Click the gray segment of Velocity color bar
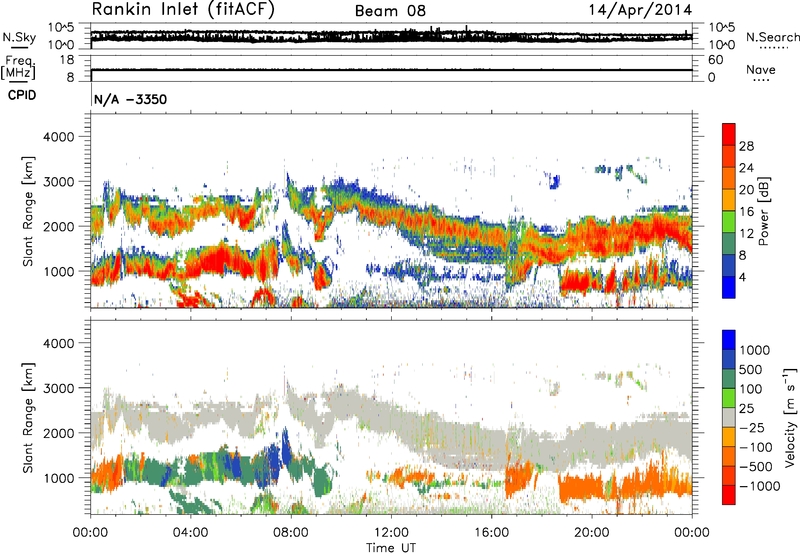Viewport: 800px width, 554px height. pyautogui.click(x=729, y=418)
